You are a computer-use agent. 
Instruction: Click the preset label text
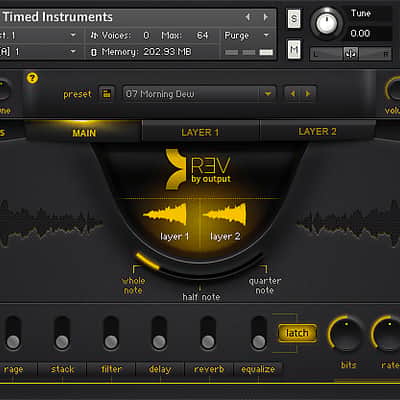(x=77, y=94)
